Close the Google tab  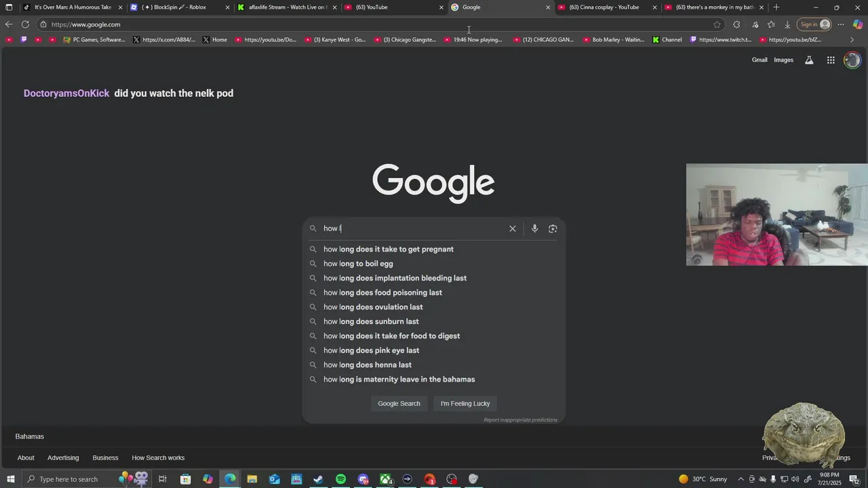point(548,7)
